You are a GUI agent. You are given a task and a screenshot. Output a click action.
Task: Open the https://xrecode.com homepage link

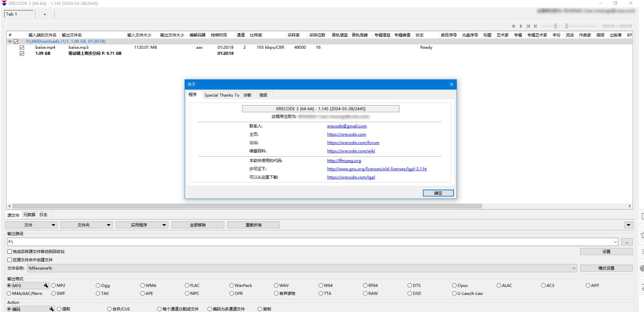click(346, 135)
